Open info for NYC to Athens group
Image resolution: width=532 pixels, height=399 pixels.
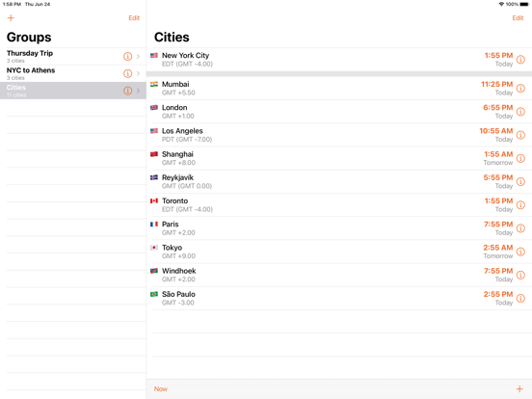[x=127, y=73]
